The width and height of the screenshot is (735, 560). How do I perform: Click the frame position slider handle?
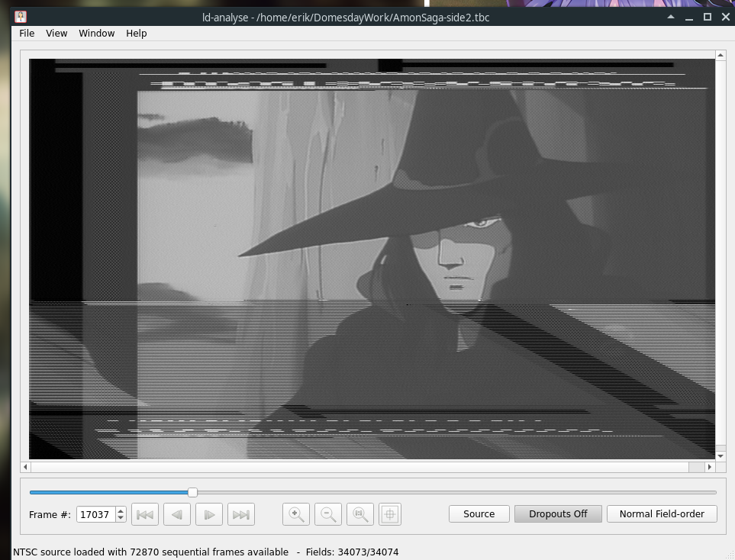click(192, 492)
